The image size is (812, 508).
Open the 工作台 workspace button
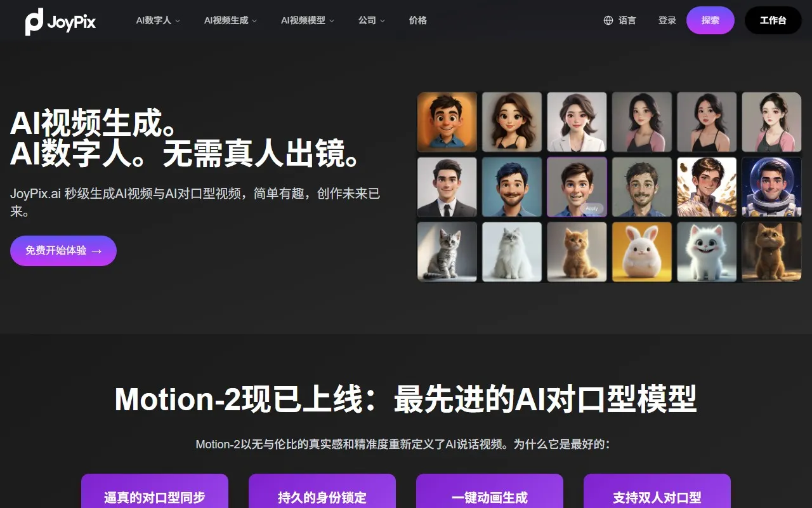tap(773, 20)
